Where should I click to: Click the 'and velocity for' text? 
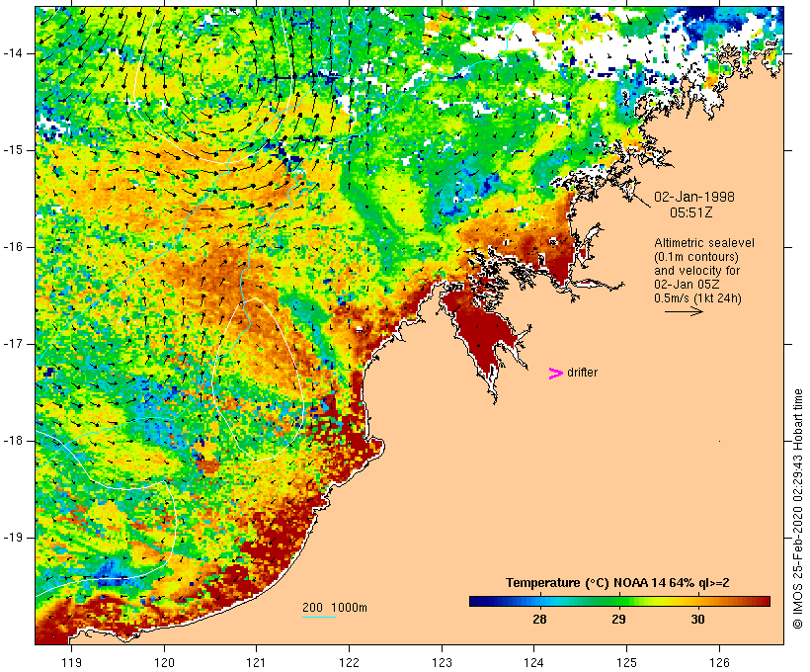(x=696, y=271)
